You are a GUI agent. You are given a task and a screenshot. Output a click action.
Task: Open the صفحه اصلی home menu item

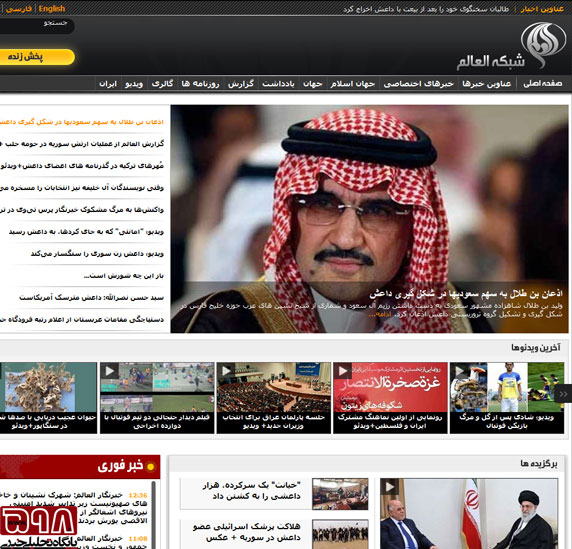click(542, 84)
